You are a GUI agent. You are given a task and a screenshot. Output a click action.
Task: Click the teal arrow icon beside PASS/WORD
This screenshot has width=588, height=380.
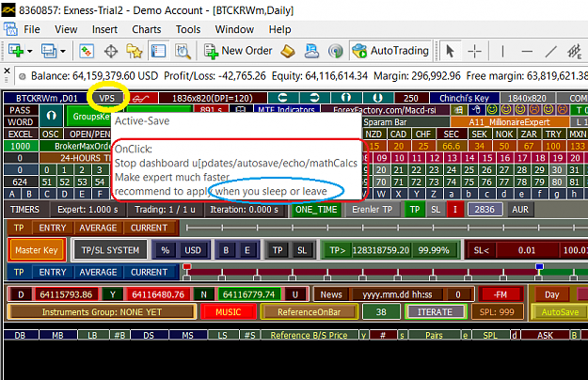click(x=52, y=116)
